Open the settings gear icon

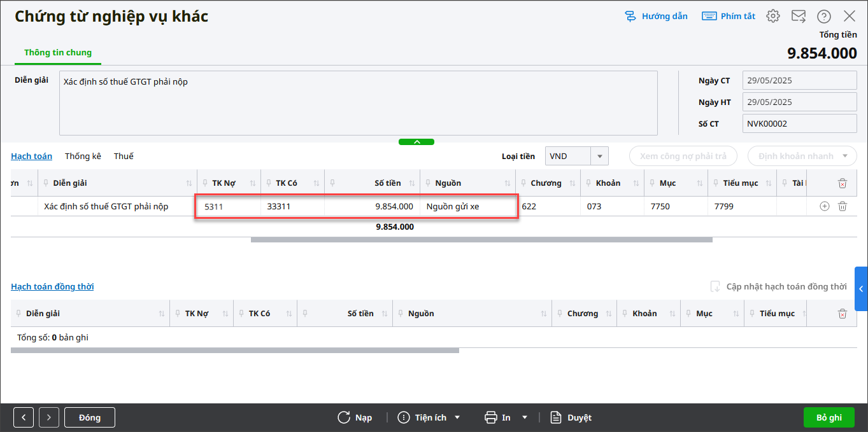point(773,17)
